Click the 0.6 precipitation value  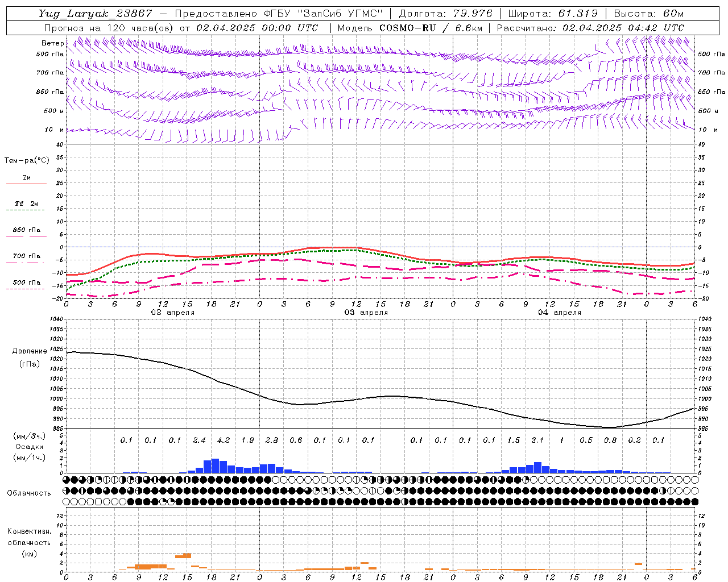point(296,440)
